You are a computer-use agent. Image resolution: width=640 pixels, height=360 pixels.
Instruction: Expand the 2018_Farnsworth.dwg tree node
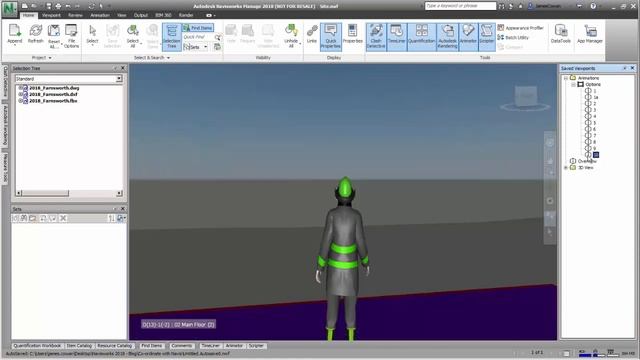pyautogui.click(x=20, y=88)
